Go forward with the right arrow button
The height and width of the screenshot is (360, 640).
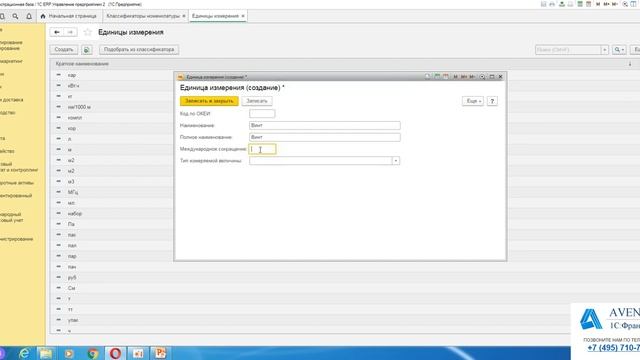(70, 32)
